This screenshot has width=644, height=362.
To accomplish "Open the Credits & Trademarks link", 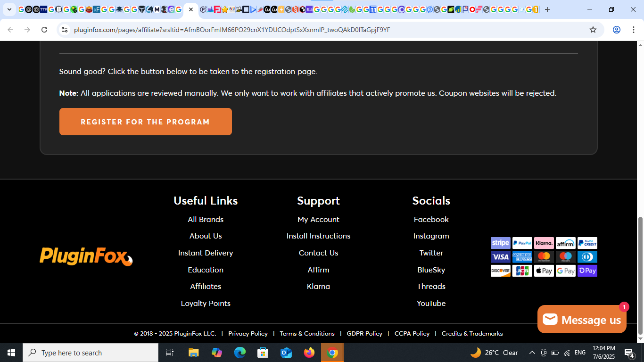I will pos(472,334).
